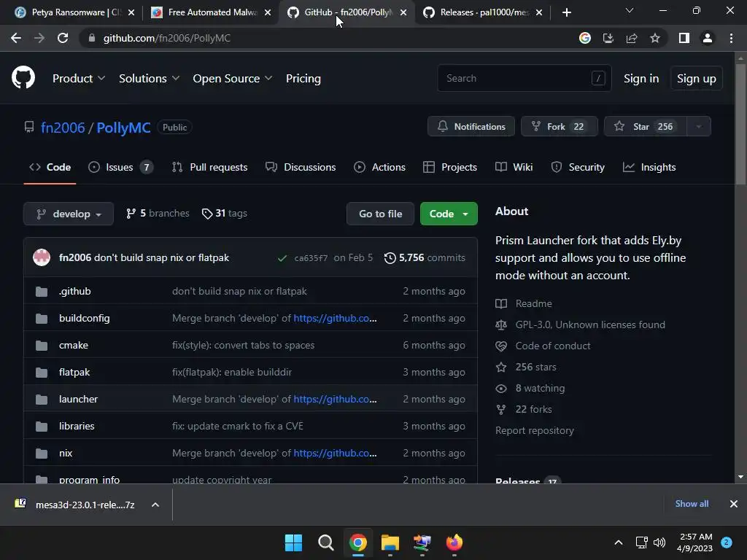Open the Google account G icon
The width and height of the screenshot is (747, 560).
pos(585,38)
